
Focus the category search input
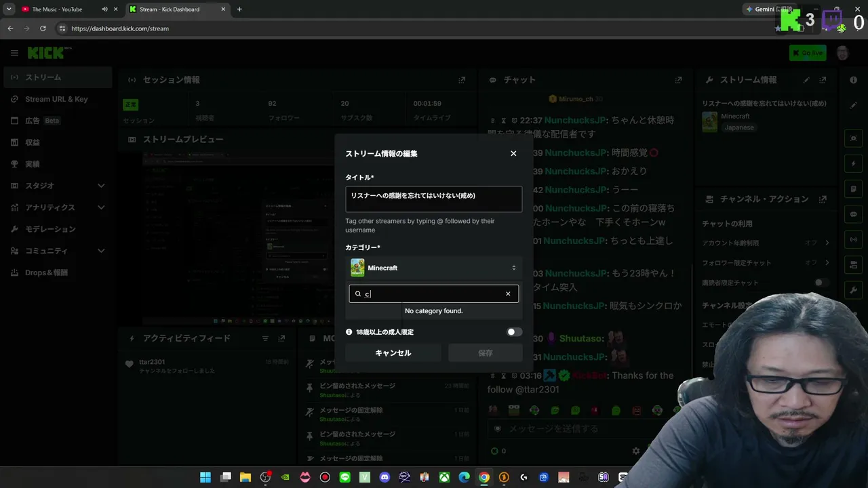coord(434,293)
